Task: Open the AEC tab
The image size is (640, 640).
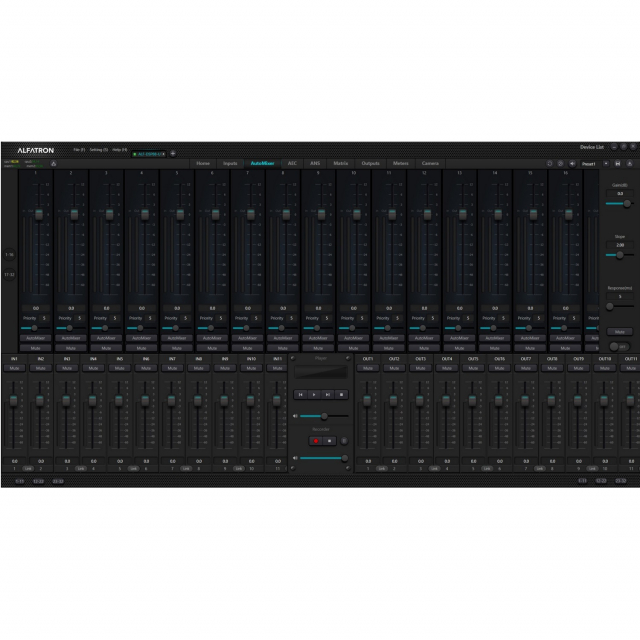Action: (x=292, y=163)
